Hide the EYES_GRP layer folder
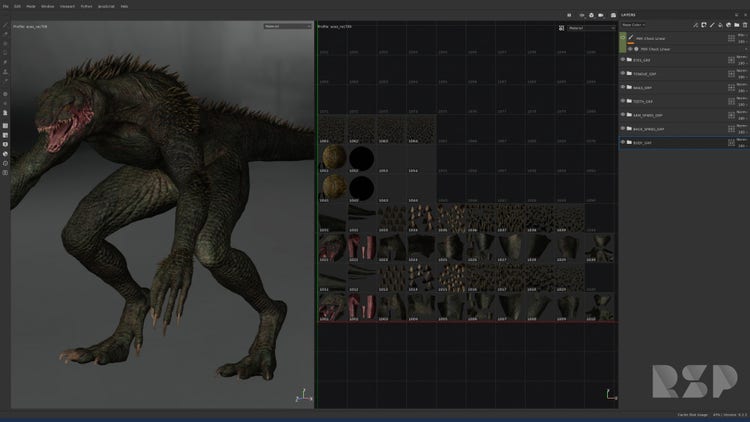Image resolution: width=750 pixels, height=422 pixels. coord(623,60)
